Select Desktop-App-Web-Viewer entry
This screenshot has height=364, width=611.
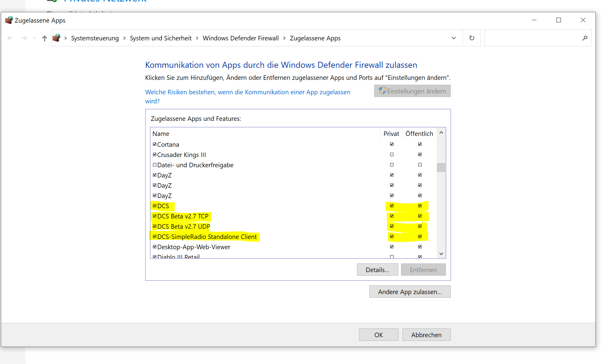coord(194,247)
